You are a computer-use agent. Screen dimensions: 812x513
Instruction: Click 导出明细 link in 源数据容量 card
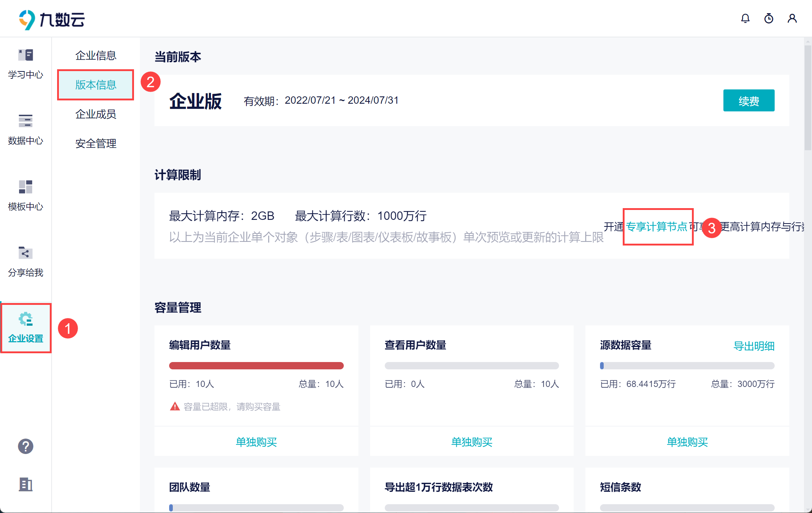point(754,346)
